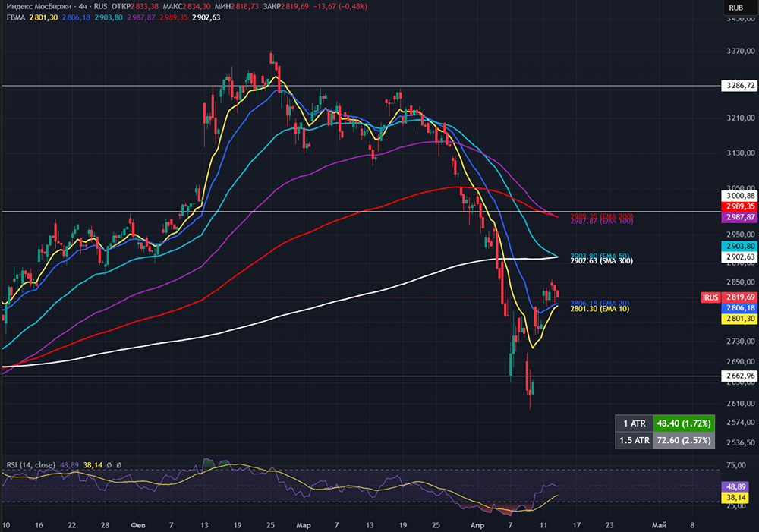Click purple axis price label 2987,87
Image resolution: width=759 pixels, height=532 pixels.
739,217
